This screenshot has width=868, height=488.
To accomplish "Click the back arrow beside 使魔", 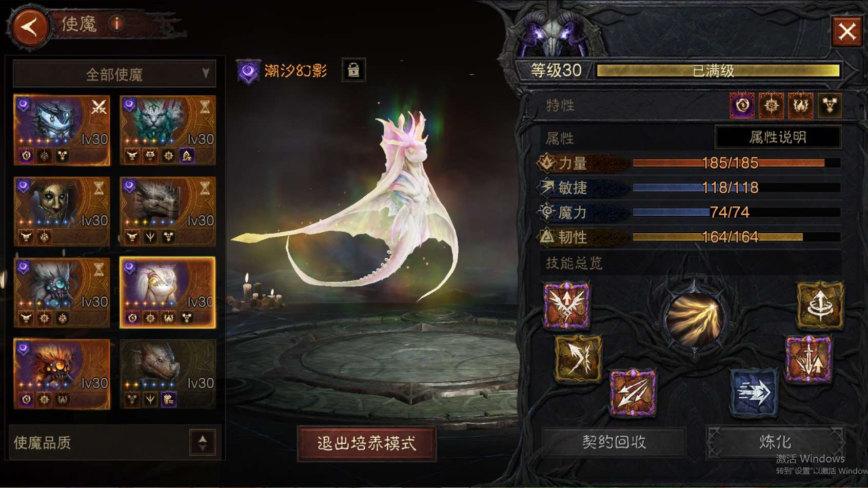I will pos(29,27).
